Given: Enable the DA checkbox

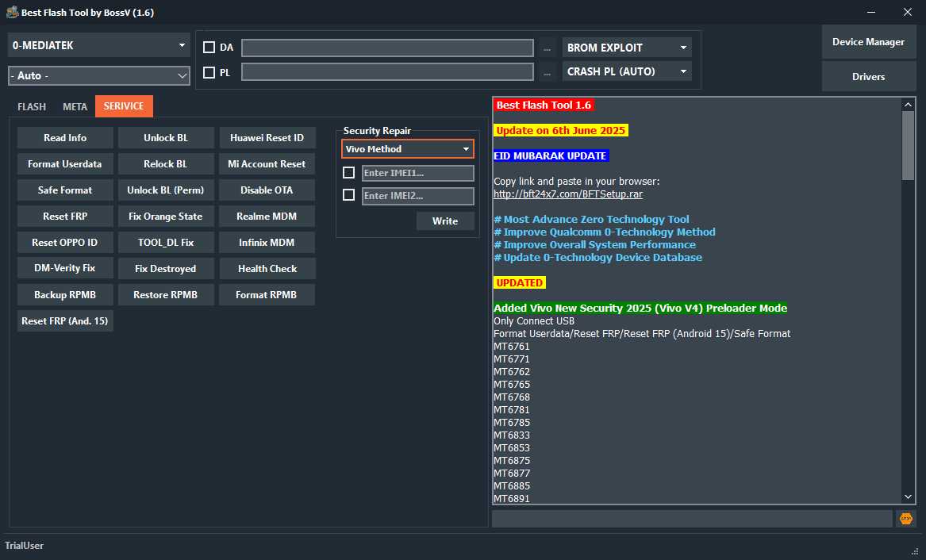Looking at the screenshot, I should tap(209, 47).
